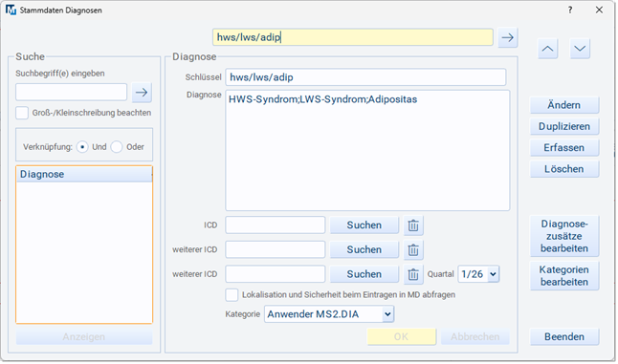The height and width of the screenshot is (364, 618).
Task: Click the Anzeigen button below the list
Action: (x=84, y=337)
